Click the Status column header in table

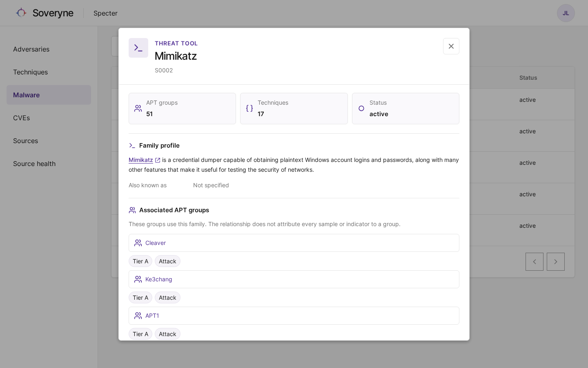pyautogui.click(x=528, y=78)
